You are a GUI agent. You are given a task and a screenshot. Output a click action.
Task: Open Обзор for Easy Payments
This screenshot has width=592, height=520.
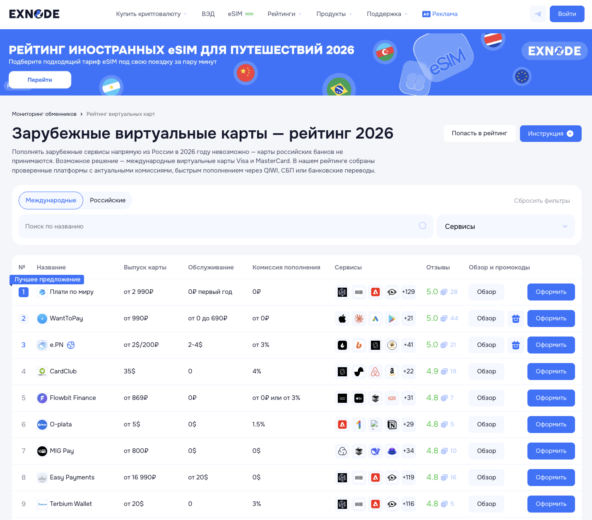[x=486, y=477]
